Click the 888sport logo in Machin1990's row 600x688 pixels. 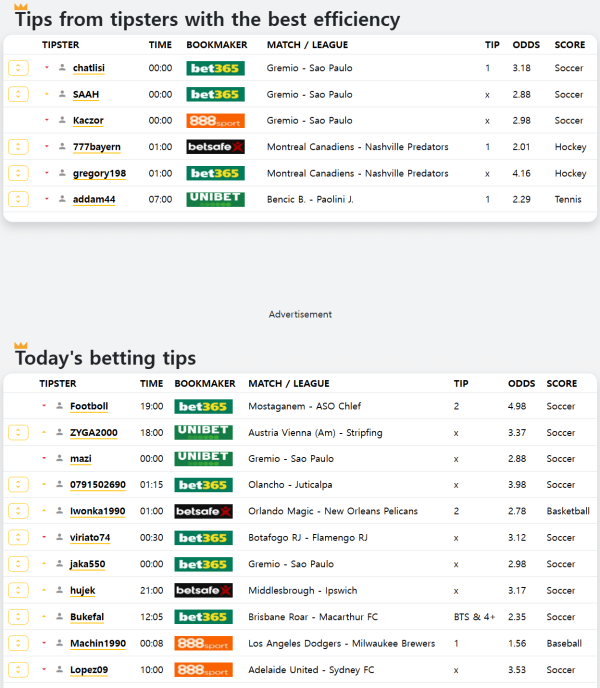tap(203, 644)
